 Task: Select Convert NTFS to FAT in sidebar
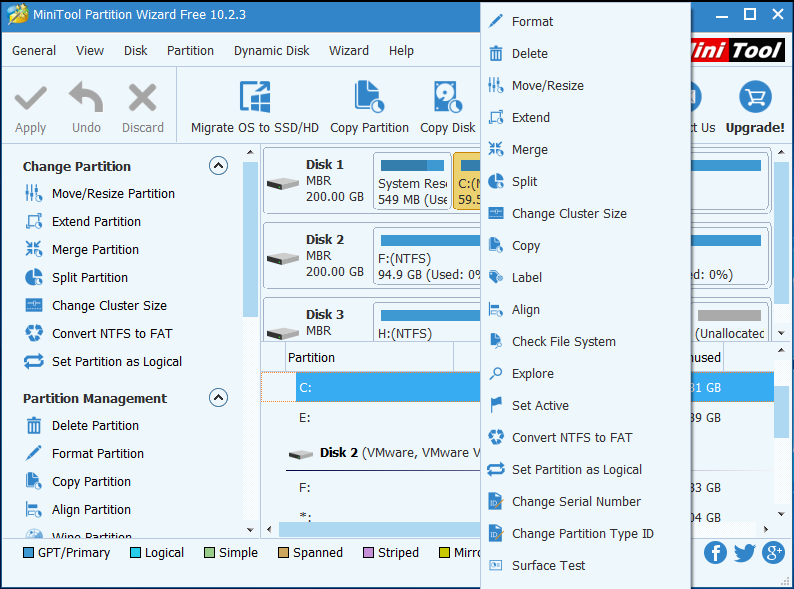[x=99, y=333]
